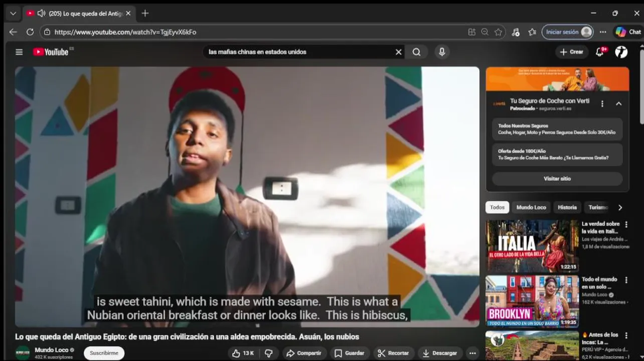Open La verdad sobre la vida title

pyautogui.click(x=600, y=228)
